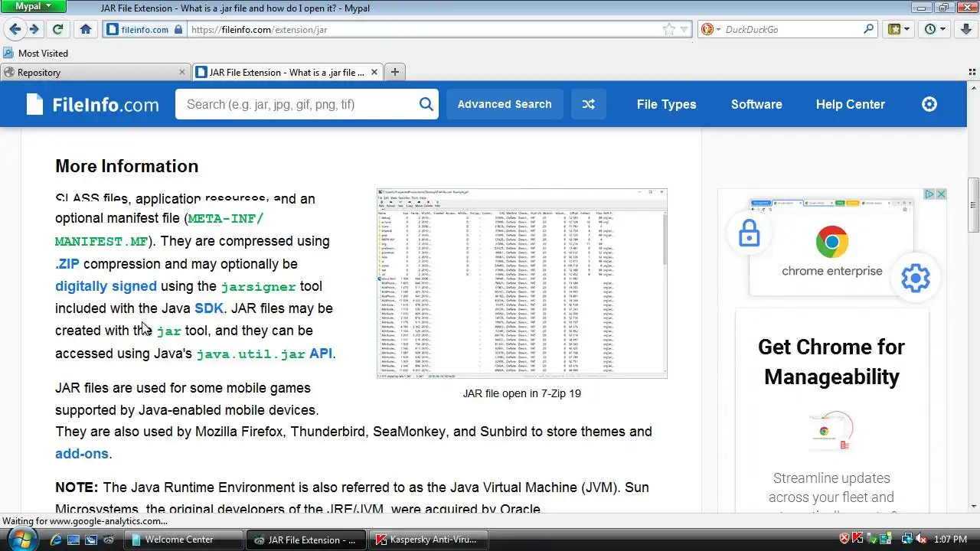Open the URL history dropdown arrow
The width and height of the screenshot is (980, 551).
coord(684,30)
